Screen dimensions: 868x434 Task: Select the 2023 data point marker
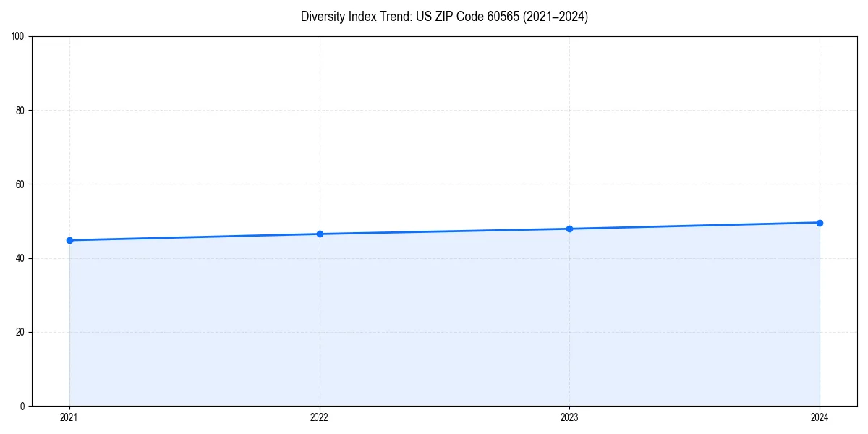(x=570, y=228)
